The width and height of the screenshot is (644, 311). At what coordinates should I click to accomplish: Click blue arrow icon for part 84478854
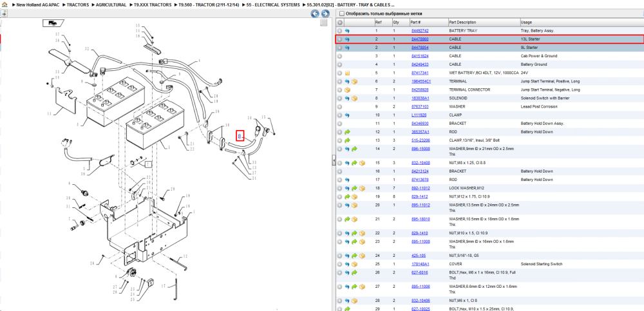(347, 48)
